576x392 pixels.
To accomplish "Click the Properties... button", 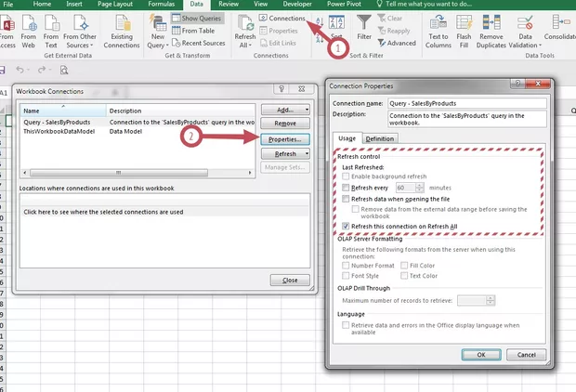I will [x=285, y=139].
